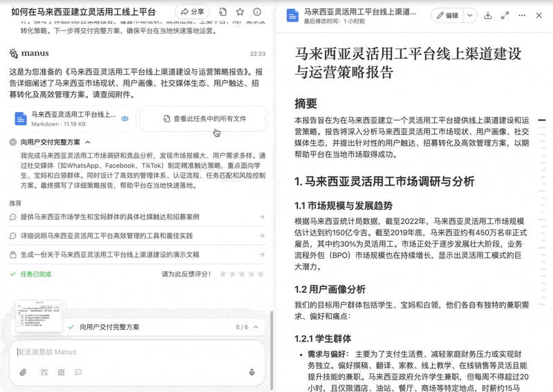Click chat bubble icon of 详细说明 suggestion
Screen dimensions: 553x392
pyautogui.click(x=13, y=236)
